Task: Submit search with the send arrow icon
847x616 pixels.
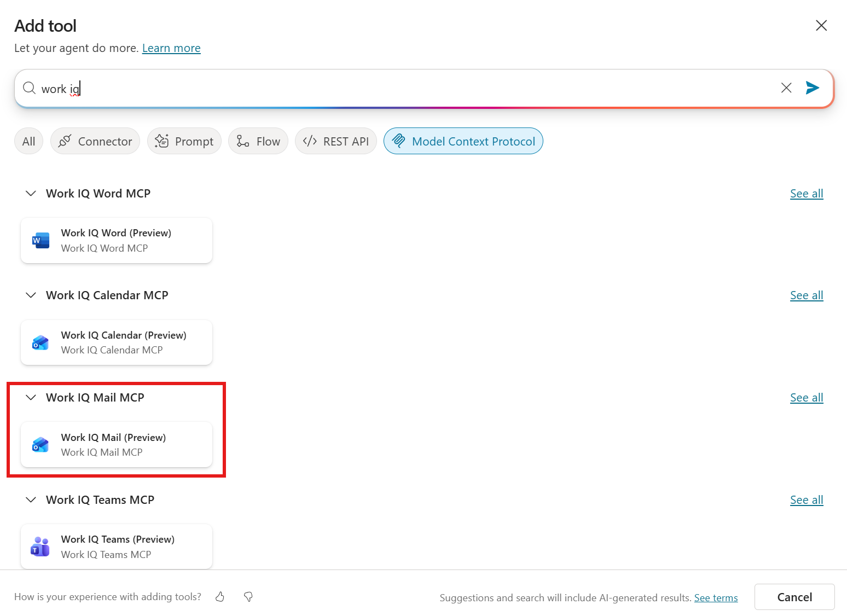Action: [813, 88]
